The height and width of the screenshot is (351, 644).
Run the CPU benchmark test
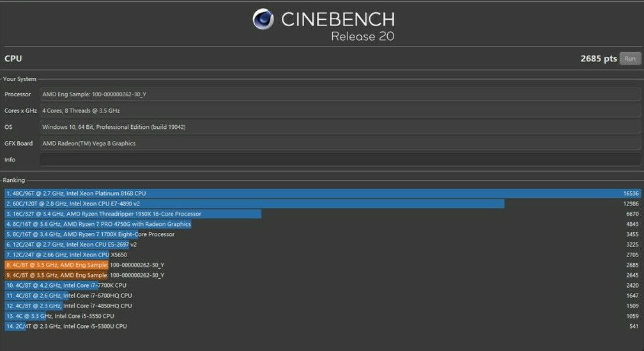pos(630,59)
